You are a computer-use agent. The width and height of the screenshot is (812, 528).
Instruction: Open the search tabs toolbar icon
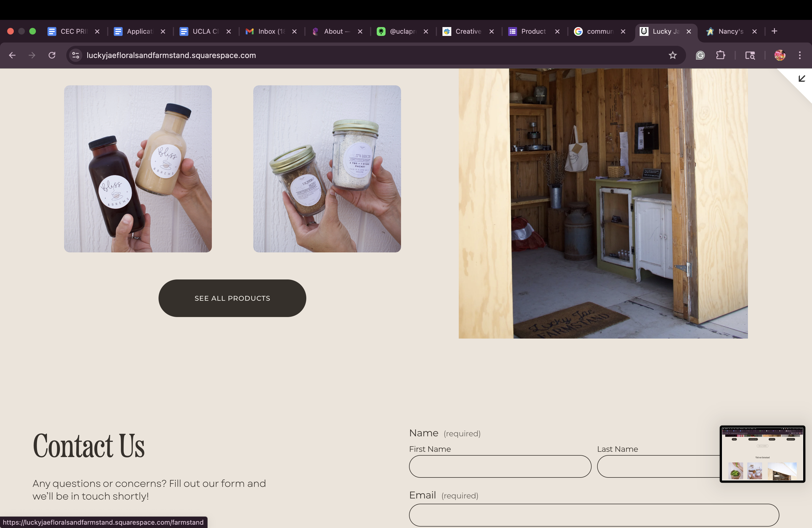coord(750,55)
